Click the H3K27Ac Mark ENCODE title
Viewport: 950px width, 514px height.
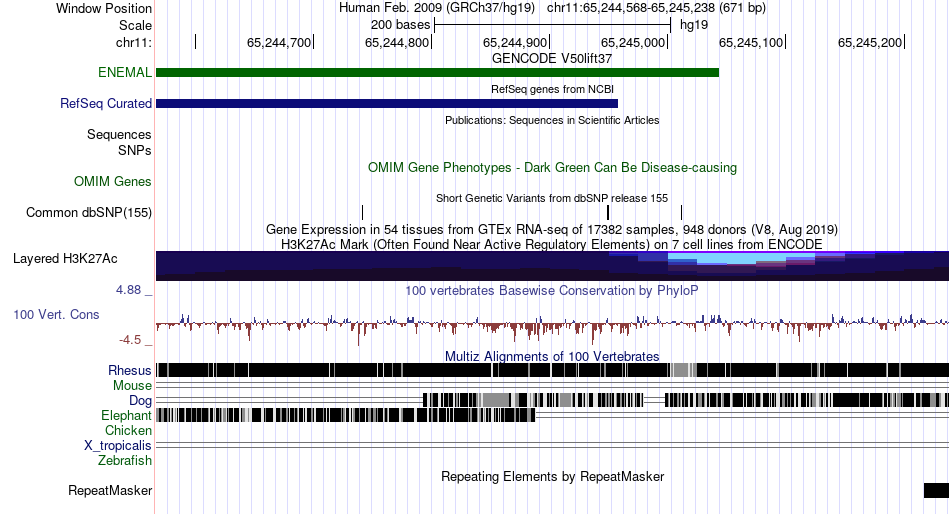coord(552,244)
